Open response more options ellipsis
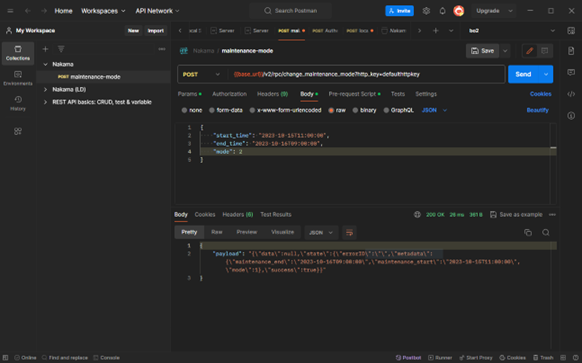582x363 pixels. click(552, 215)
